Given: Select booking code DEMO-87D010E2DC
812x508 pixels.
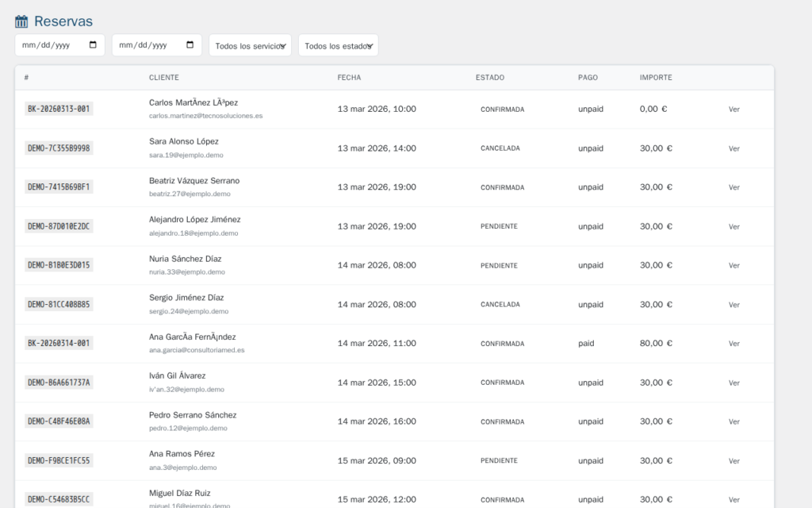Looking at the screenshot, I should (56, 225).
